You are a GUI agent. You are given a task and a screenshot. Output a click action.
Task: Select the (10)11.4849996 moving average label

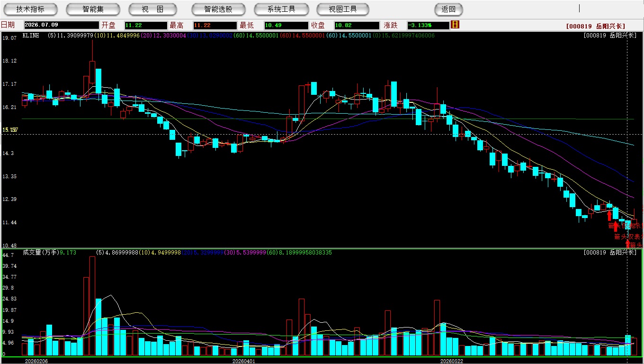coord(116,36)
